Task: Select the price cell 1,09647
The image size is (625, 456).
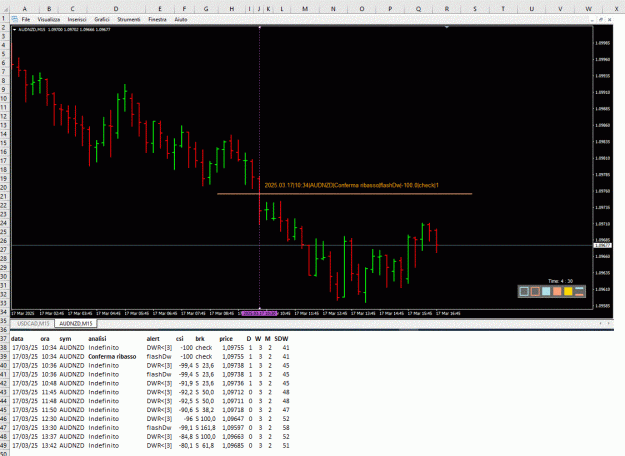Action: click(233, 419)
